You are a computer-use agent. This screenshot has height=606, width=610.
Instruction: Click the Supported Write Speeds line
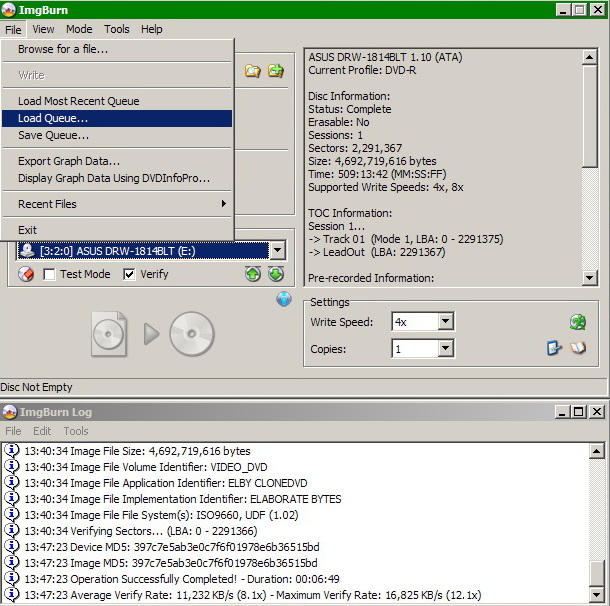tap(386, 187)
